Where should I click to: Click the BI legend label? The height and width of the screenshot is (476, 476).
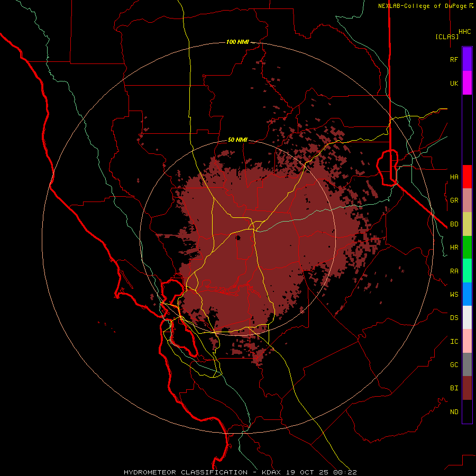pyautogui.click(x=454, y=388)
